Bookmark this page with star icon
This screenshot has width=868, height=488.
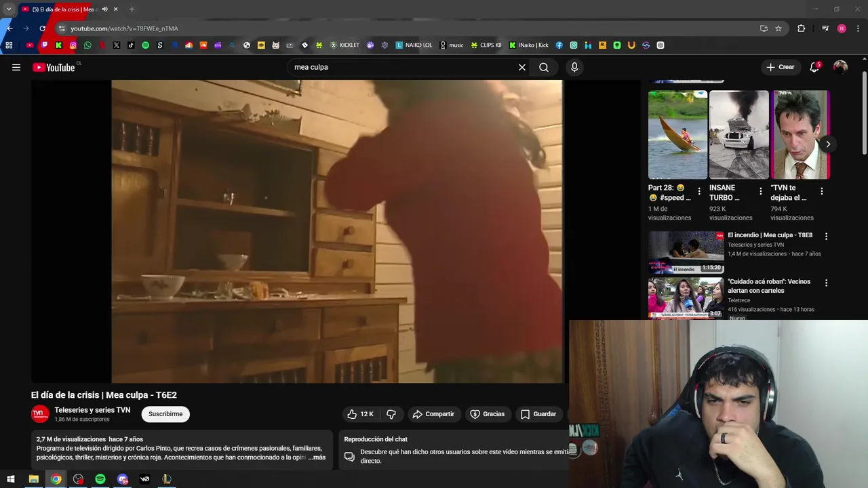pos(778,28)
